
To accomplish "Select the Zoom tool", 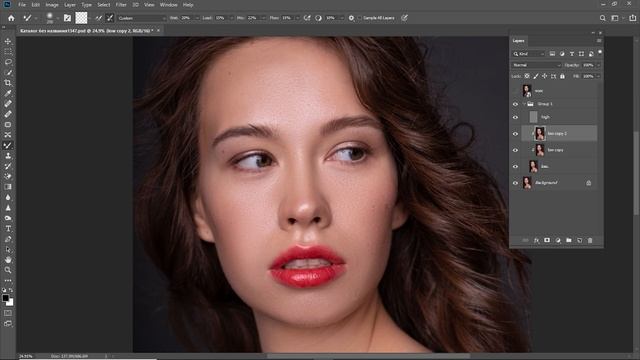I will tap(8, 270).
